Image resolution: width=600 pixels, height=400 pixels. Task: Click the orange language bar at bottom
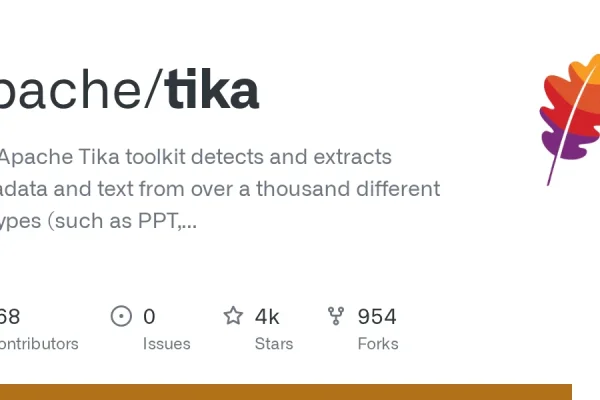click(286, 392)
